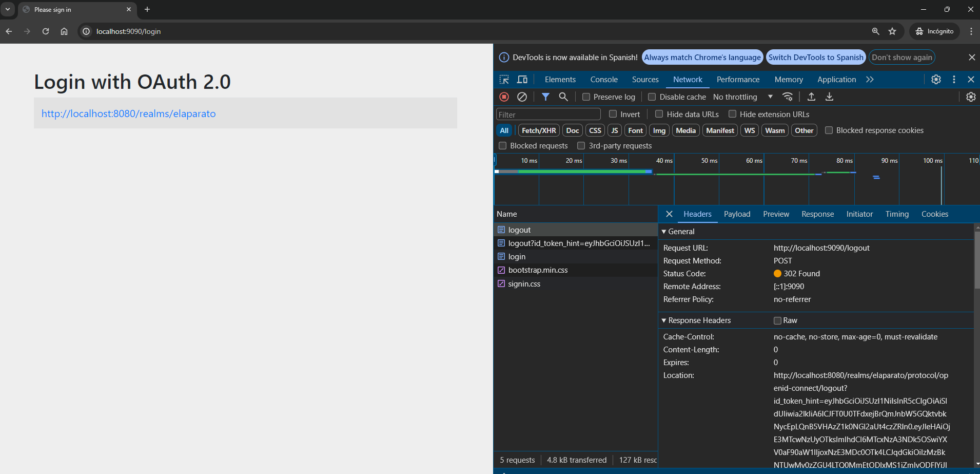Select the logout?id_token_hint request row
Image resolution: width=980 pixels, height=474 pixels.
(575, 243)
